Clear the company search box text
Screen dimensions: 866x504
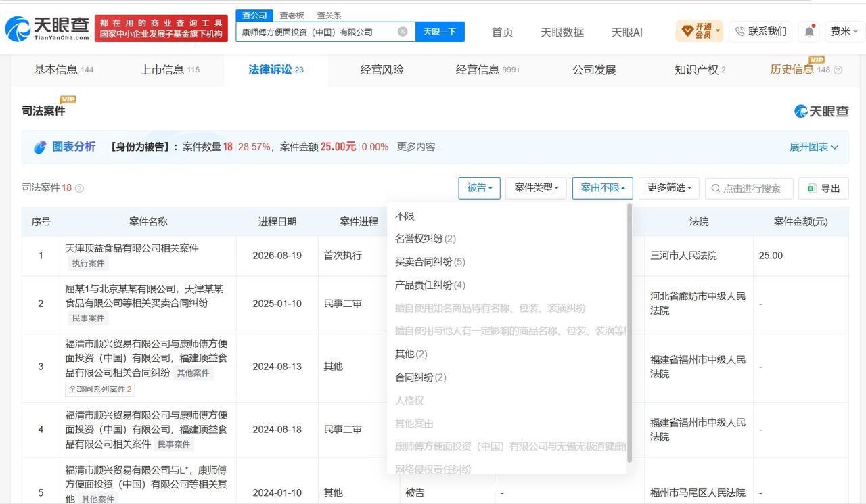tap(403, 31)
